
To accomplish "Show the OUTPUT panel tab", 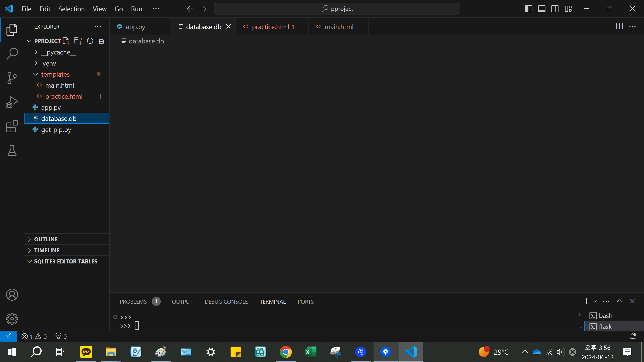I will click(182, 301).
